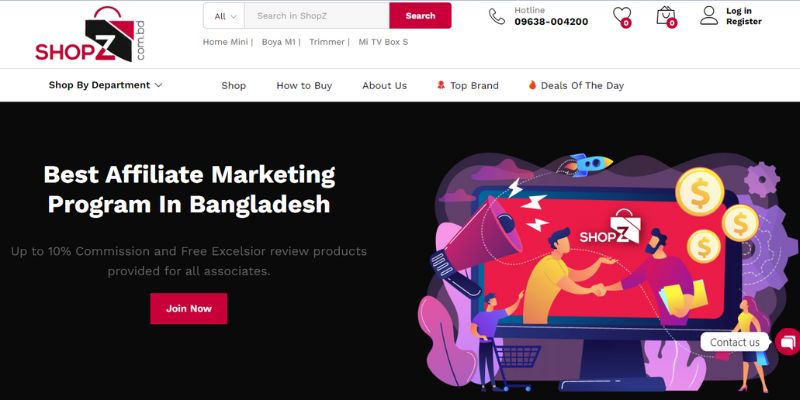Screen dimensions: 800x400
Task: Select the Log in link
Action: coord(739,11)
